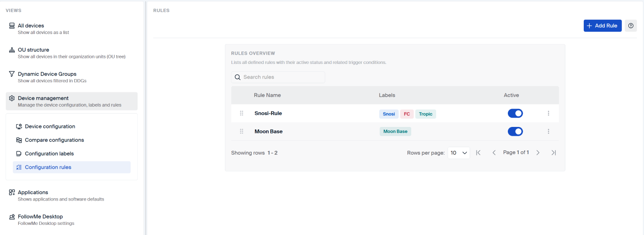The width and height of the screenshot is (644, 235).
Task: Open the Configuration labels menu item
Action: [x=49, y=154]
